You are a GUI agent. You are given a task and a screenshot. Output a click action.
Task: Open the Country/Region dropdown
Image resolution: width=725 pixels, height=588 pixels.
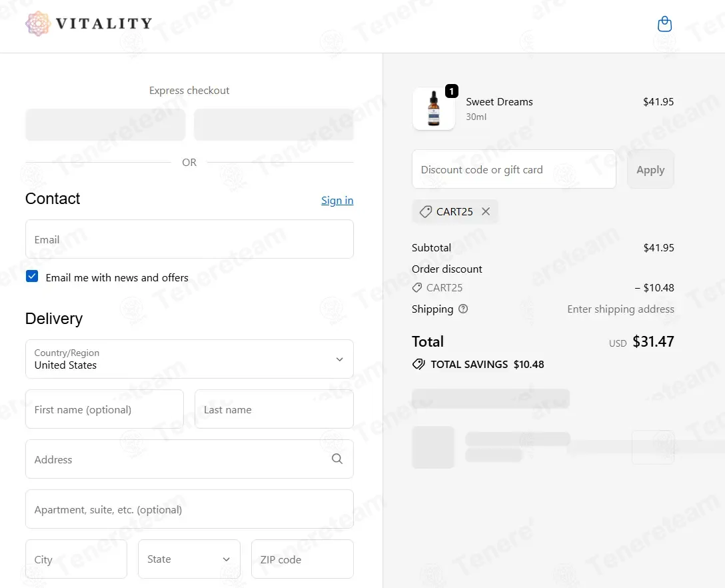coord(189,359)
